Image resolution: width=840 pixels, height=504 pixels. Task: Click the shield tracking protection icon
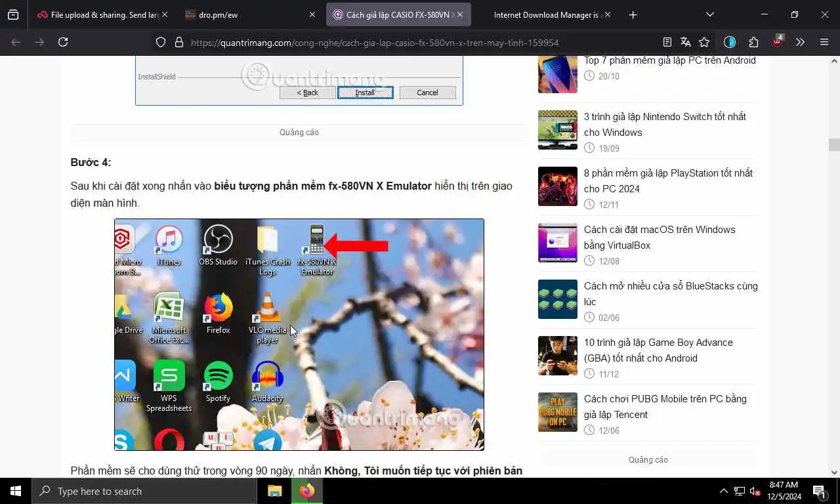coord(161,42)
